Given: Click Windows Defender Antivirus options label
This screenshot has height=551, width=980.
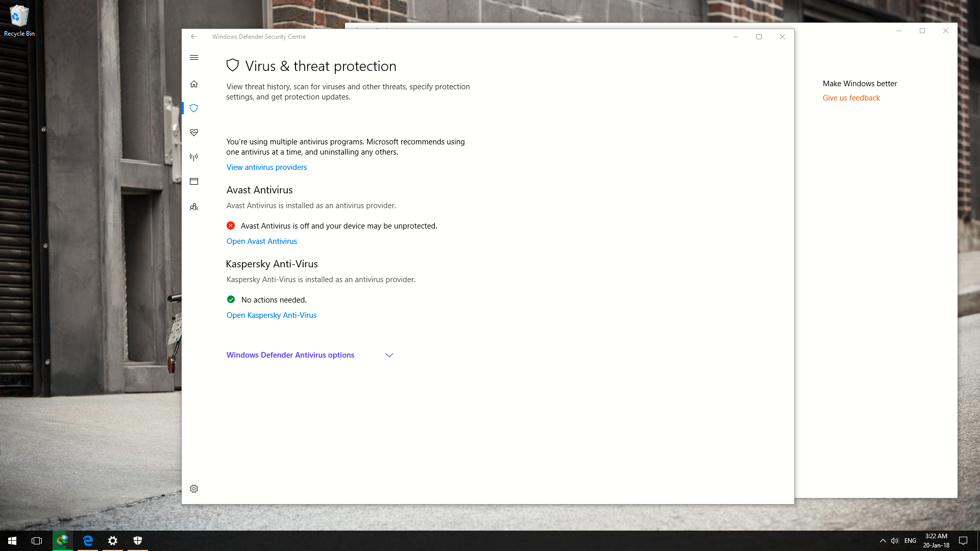Looking at the screenshot, I should 290,355.
